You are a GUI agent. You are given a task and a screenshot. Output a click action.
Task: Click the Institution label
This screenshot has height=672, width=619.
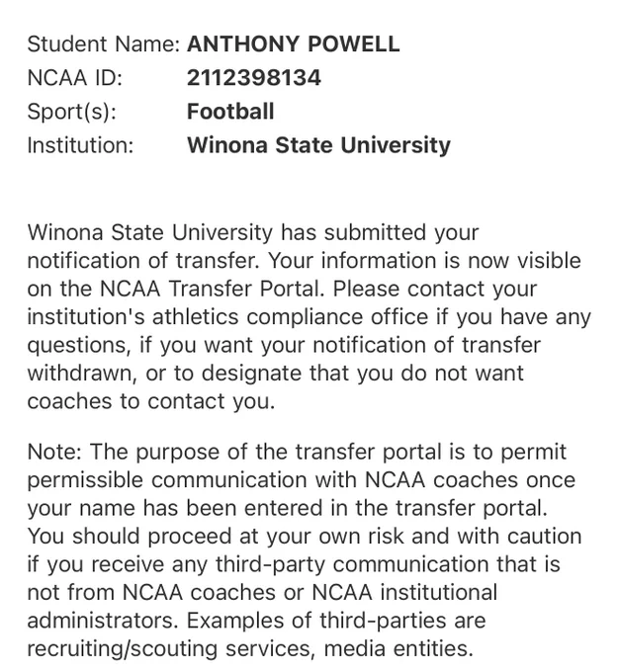[x=80, y=145]
